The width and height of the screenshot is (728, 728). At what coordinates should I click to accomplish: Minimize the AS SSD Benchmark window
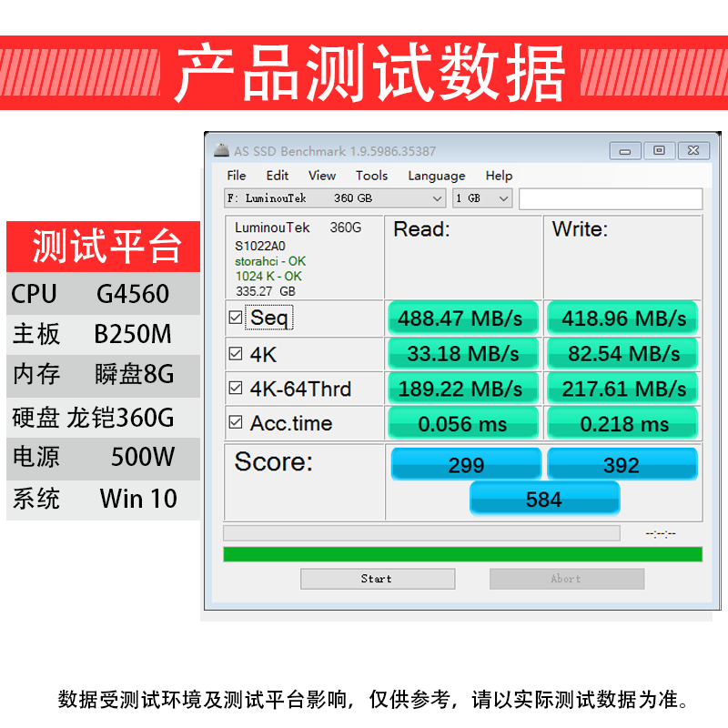coord(625,150)
